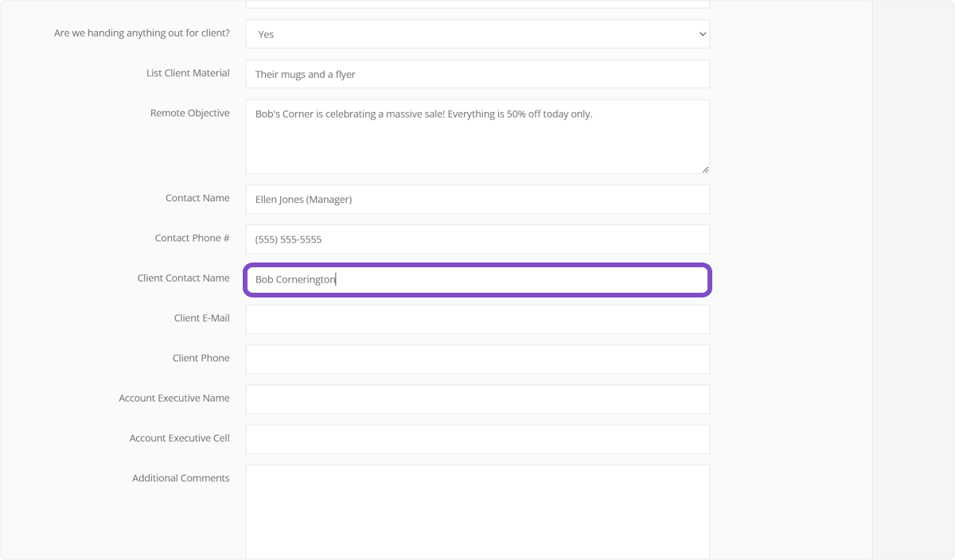This screenshot has width=955, height=560.
Task: Focus the Client Contact Name field
Action: tap(477, 280)
